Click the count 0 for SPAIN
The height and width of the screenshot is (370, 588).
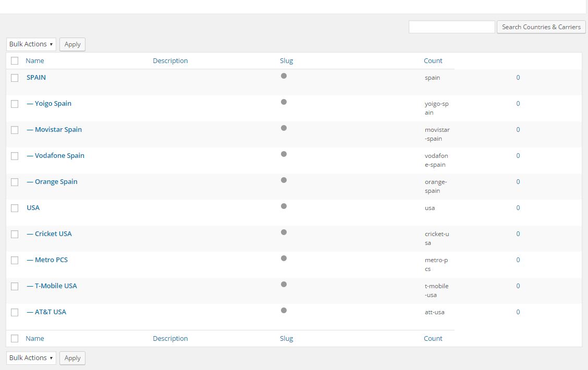[x=518, y=78]
